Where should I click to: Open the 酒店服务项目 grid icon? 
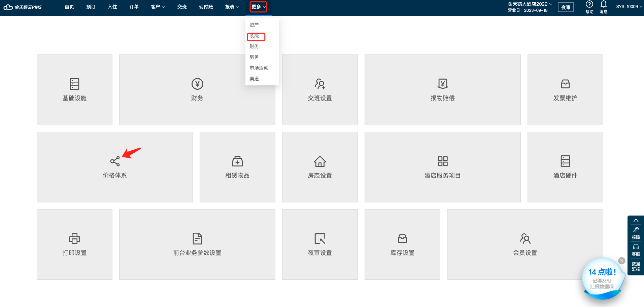(443, 161)
